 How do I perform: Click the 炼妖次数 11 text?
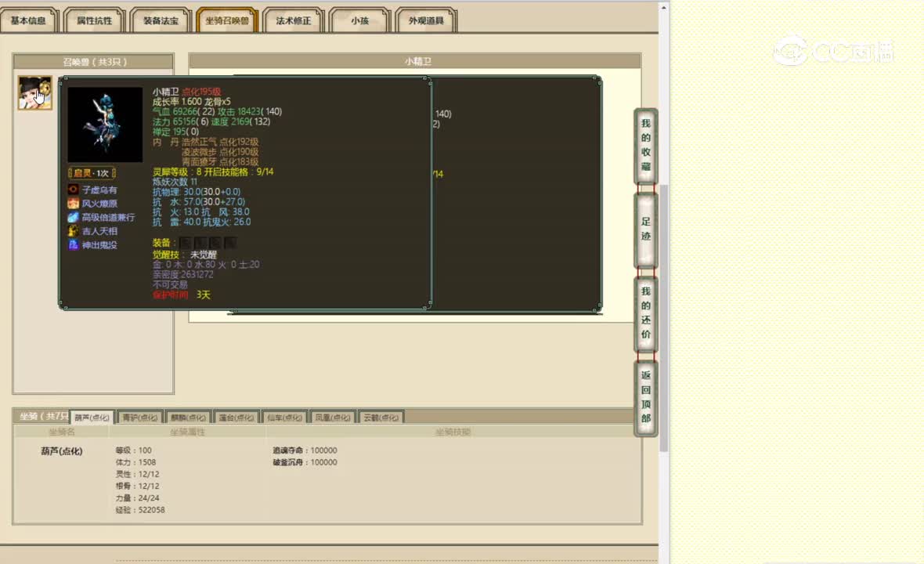pyautogui.click(x=175, y=182)
